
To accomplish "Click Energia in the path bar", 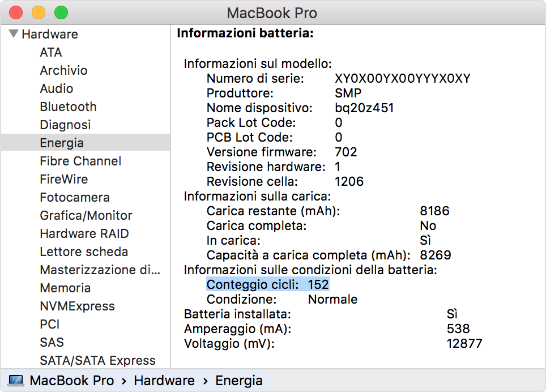I will click(x=239, y=381).
